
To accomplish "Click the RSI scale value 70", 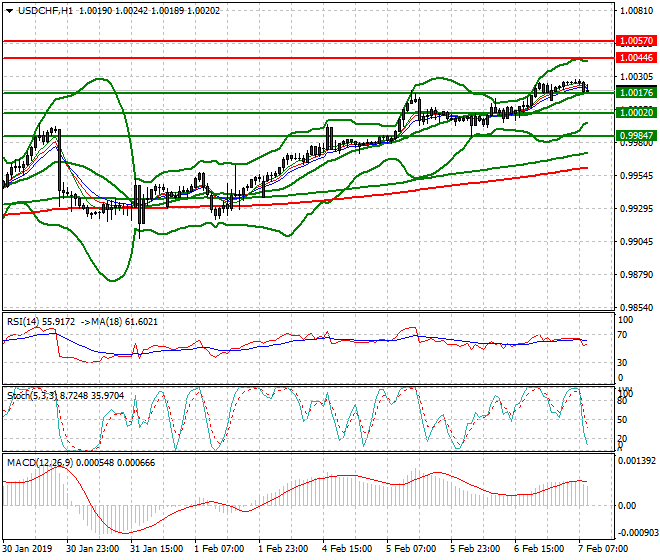I will pos(623,335).
